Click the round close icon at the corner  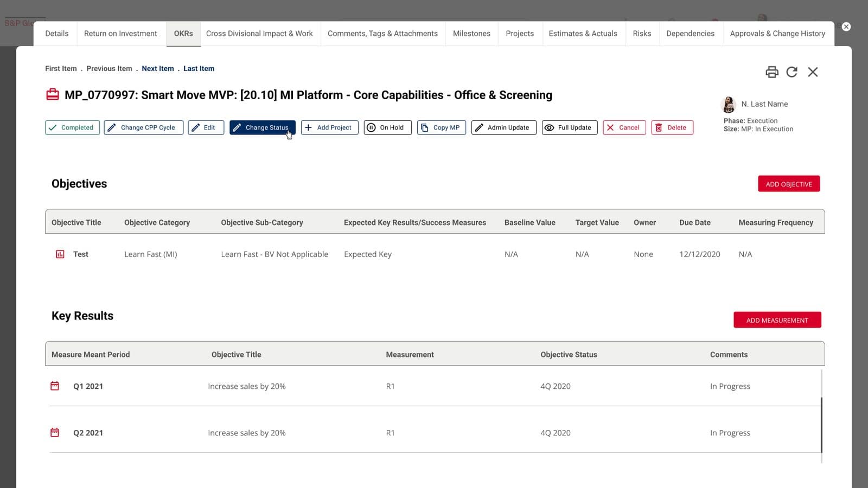coord(846,27)
